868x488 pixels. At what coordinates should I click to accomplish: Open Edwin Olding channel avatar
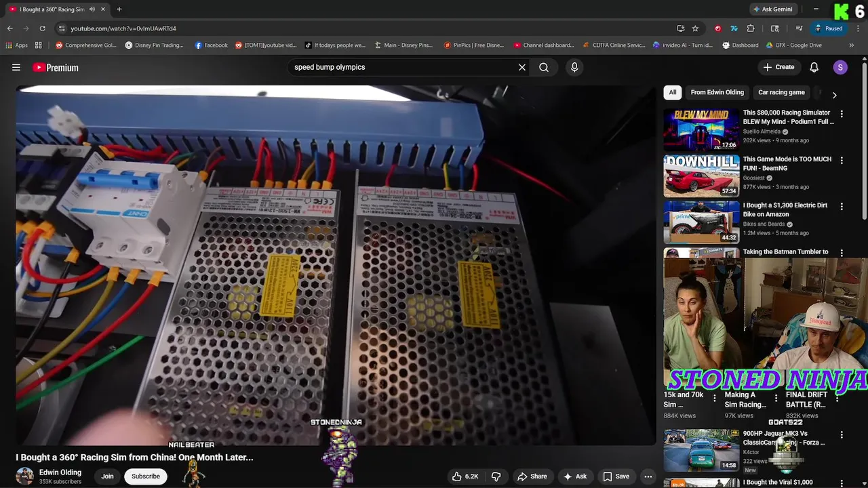(x=25, y=476)
